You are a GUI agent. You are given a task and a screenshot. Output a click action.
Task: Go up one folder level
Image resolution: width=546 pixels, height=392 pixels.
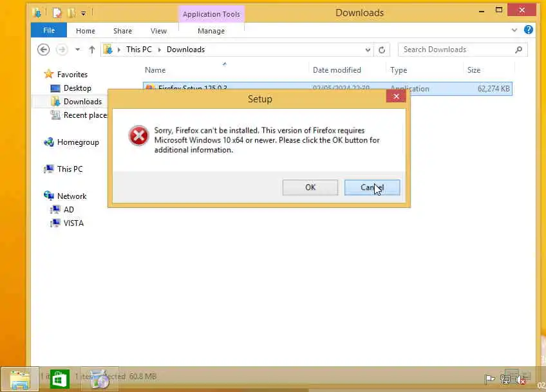[x=92, y=50]
